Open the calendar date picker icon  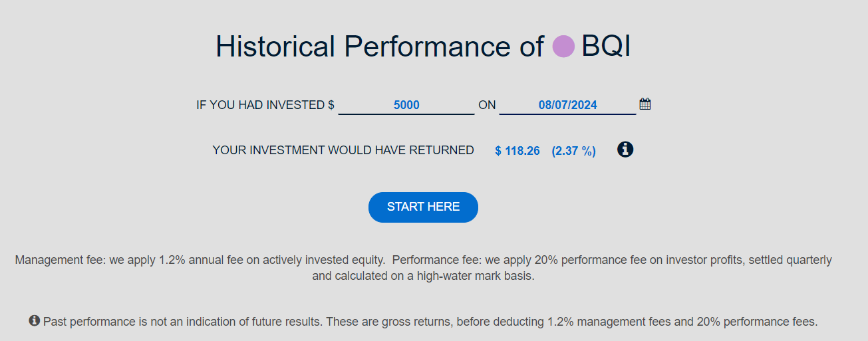click(645, 104)
